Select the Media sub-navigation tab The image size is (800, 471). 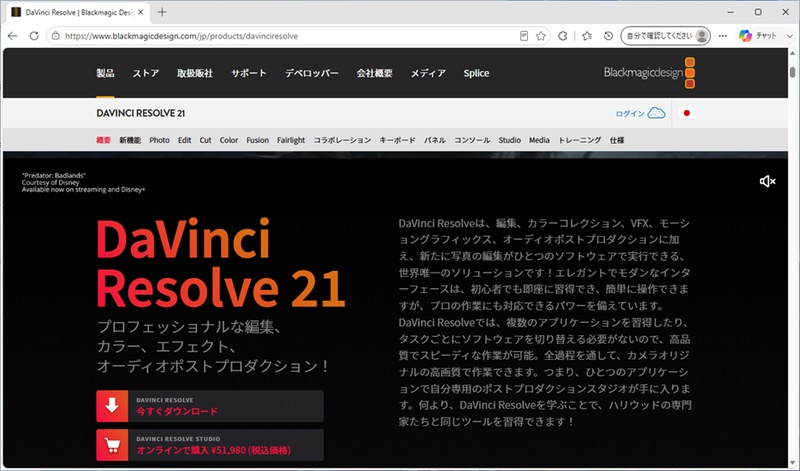(539, 140)
